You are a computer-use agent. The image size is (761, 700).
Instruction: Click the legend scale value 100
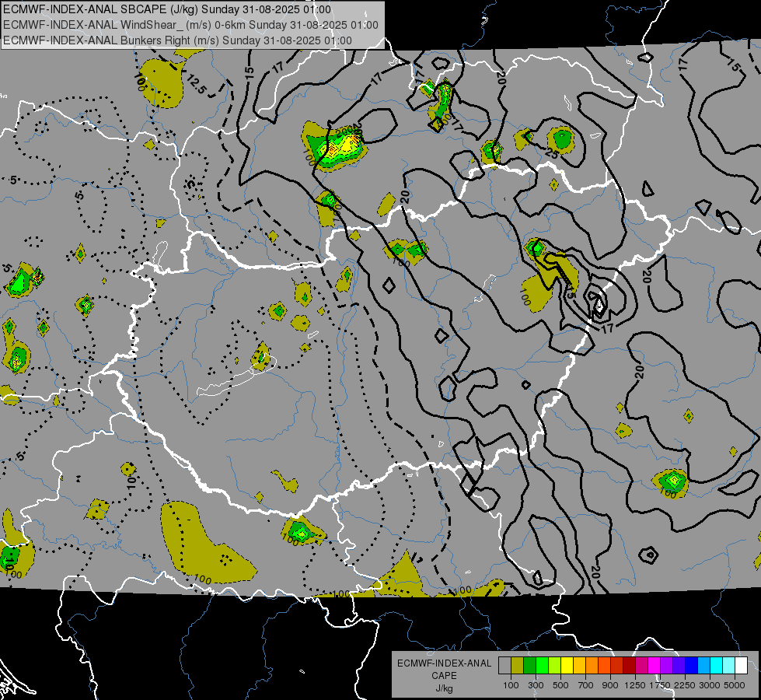pyautogui.click(x=511, y=685)
